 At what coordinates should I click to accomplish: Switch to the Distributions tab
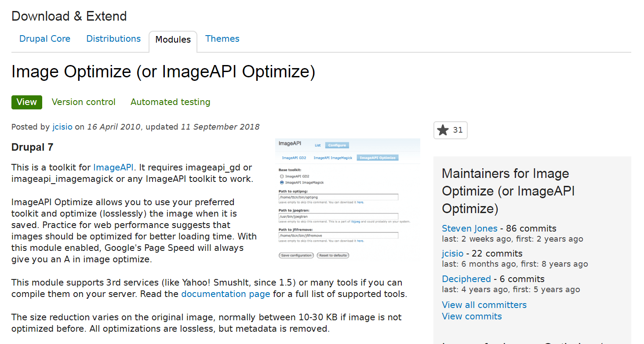113,39
